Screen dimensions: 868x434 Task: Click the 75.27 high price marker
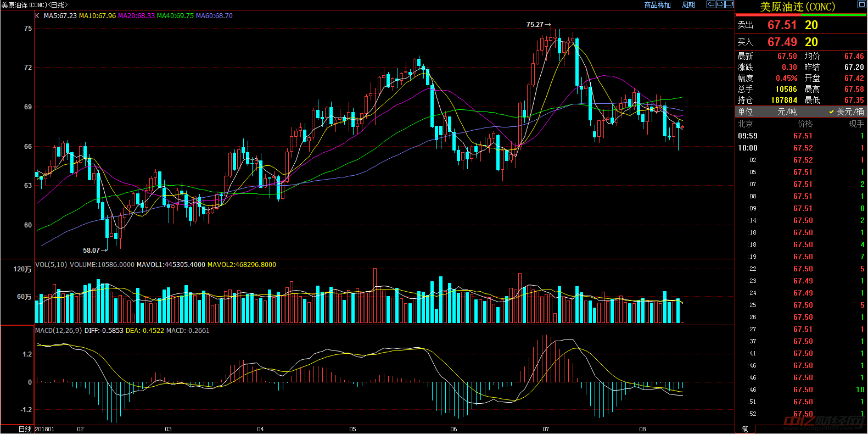(535, 25)
